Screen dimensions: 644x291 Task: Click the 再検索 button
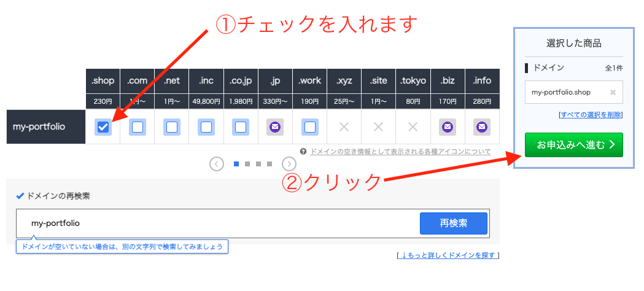[454, 223]
